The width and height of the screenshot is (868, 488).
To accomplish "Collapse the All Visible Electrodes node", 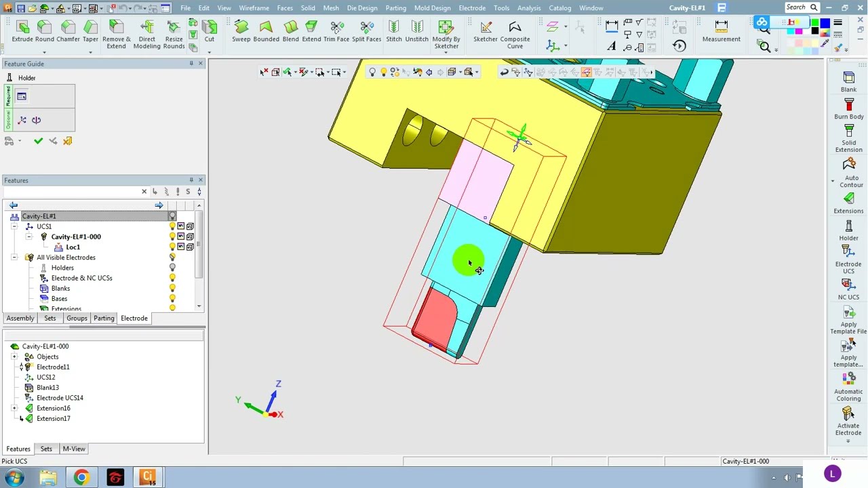I will coord(14,258).
